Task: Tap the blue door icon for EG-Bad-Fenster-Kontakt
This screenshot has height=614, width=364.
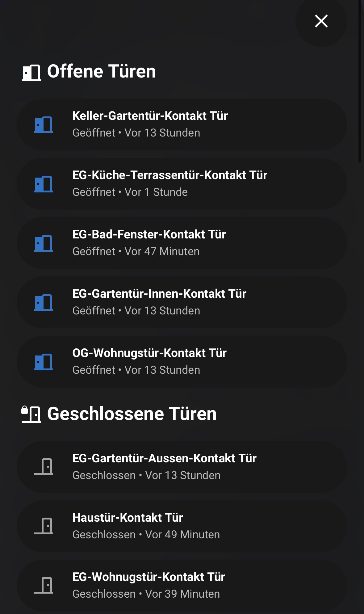Action: (44, 243)
